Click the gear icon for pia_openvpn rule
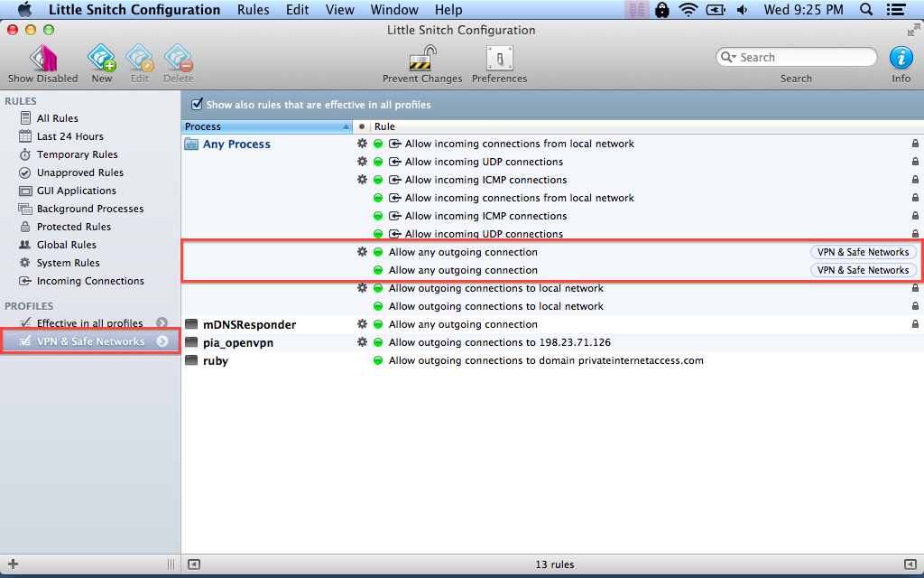The image size is (924, 578). (x=362, y=342)
